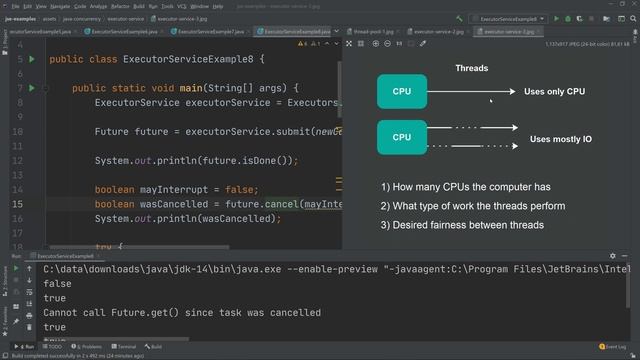The image size is (640, 360).
Task: Open the File menu
Action: point(16,6)
